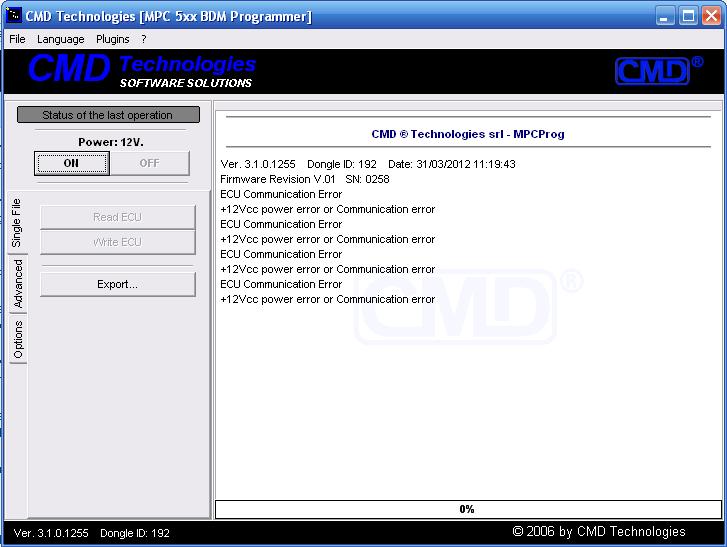Image resolution: width=727 pixels, height=547 pixels.
Task: Click the 0% progress bar
Action: (468, 509)
